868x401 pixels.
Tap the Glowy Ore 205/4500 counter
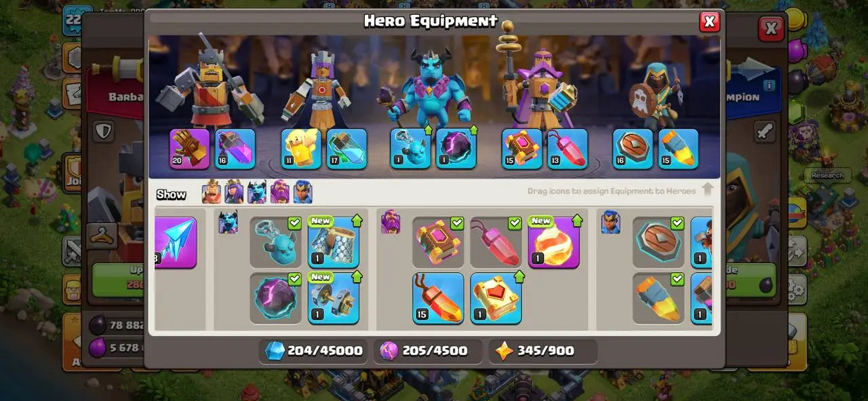point(425,351)
